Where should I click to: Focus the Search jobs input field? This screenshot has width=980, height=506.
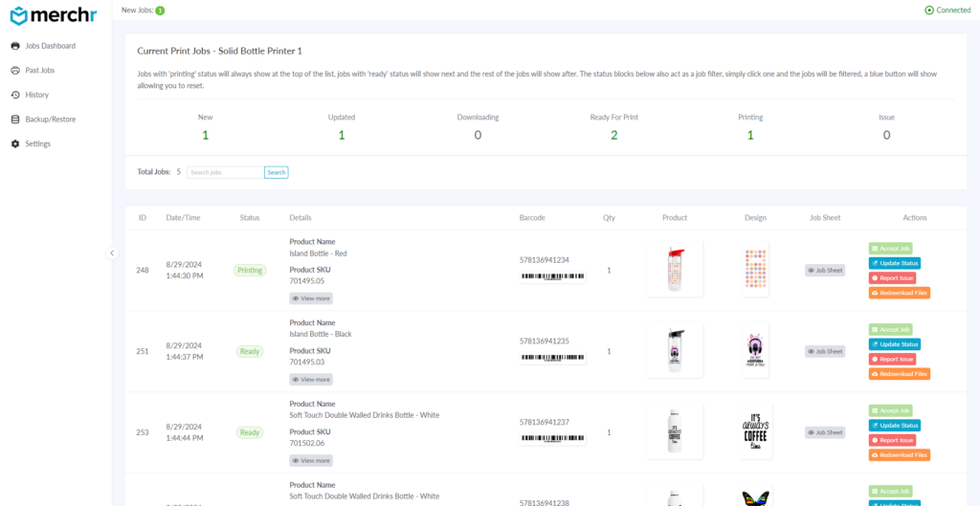[226, 172]
